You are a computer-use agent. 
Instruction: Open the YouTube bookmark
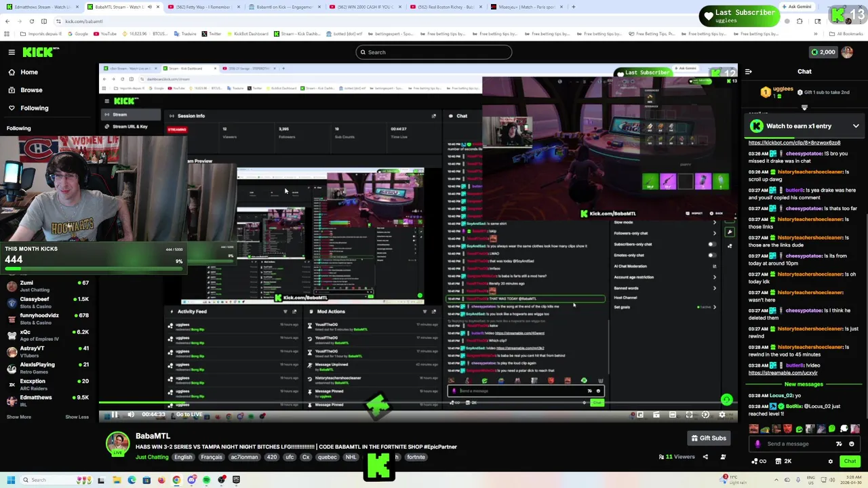(106, 34)
